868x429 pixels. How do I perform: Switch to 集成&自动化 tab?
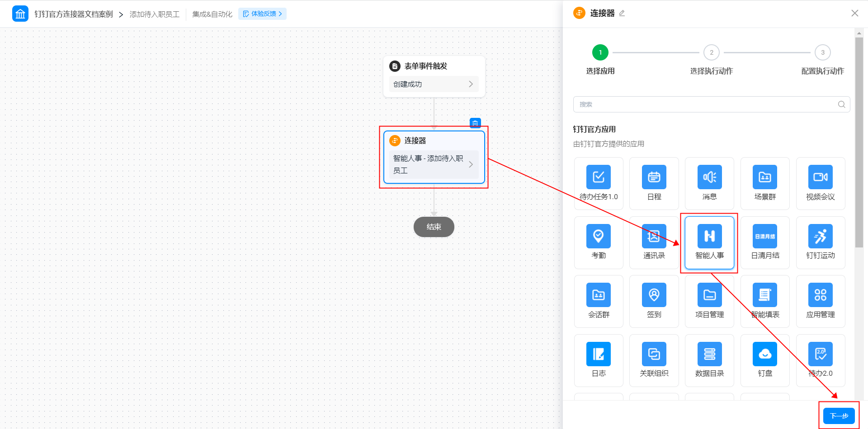point(212,14)
